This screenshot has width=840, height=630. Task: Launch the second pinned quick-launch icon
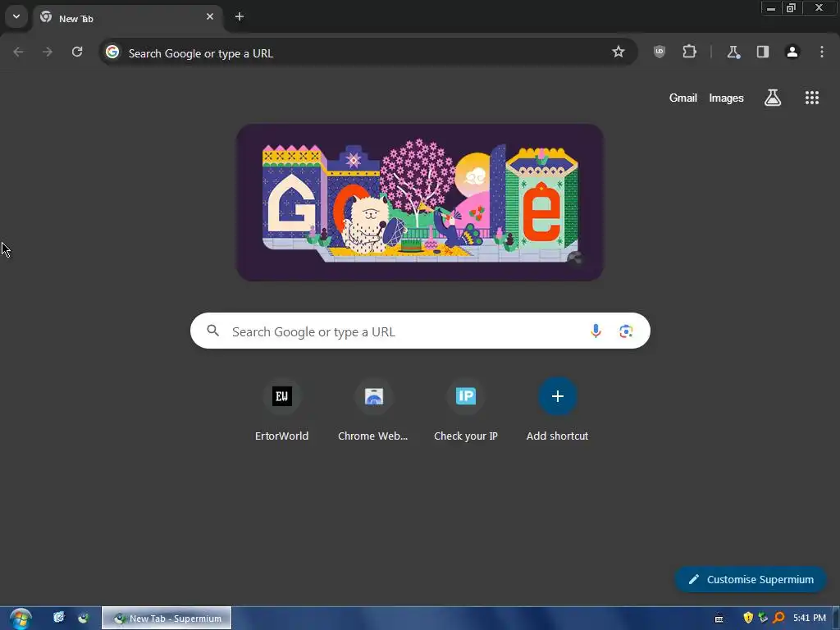point(83,618)
